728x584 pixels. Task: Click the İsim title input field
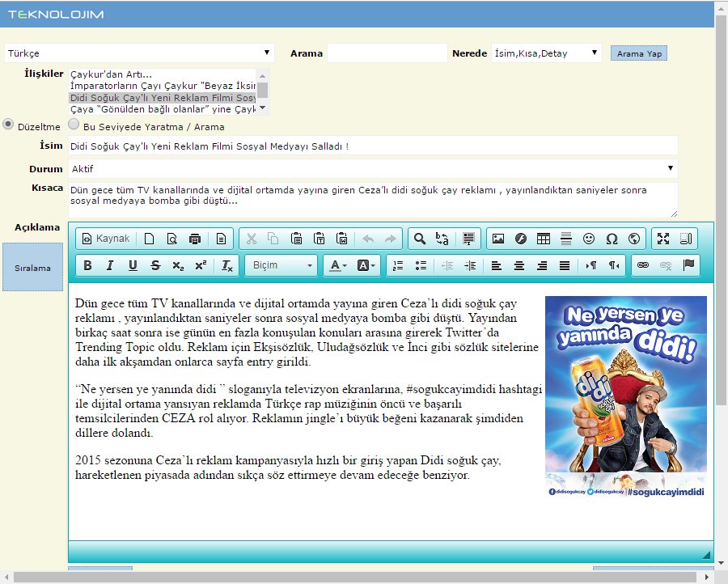point(373,146)
